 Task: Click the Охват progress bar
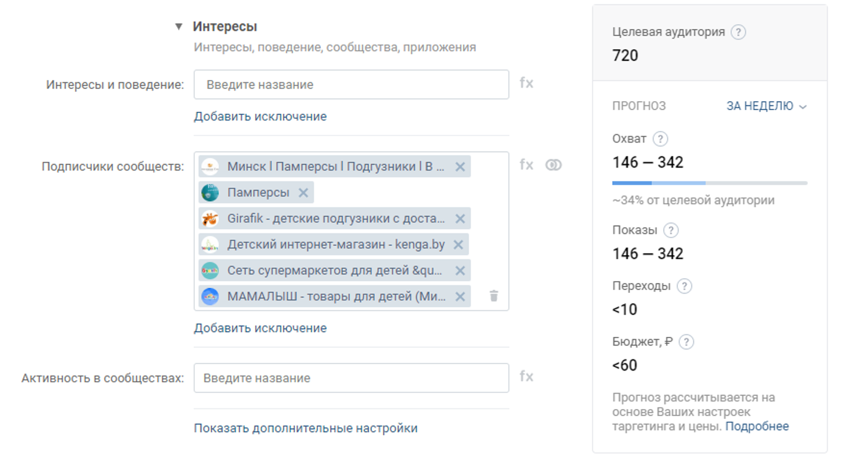pos(709,183)
